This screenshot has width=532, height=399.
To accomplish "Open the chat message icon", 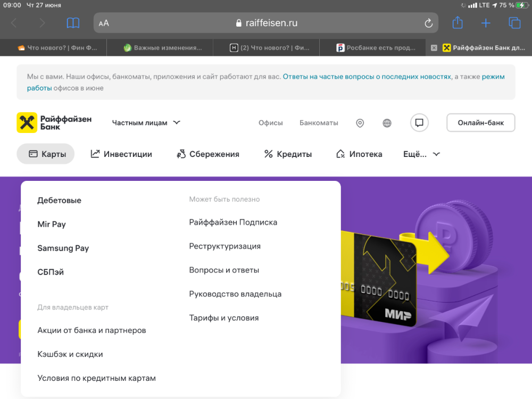I will coord(419,123).
